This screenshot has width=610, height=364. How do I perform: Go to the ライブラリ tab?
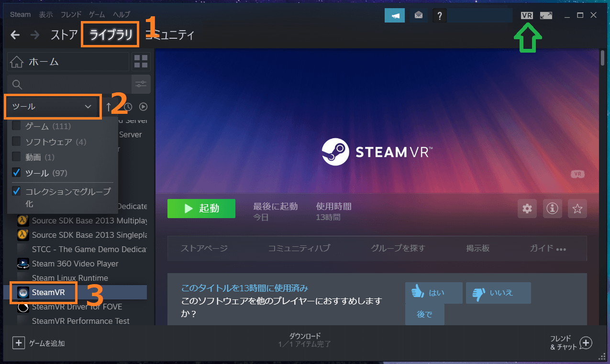(111, 35)
